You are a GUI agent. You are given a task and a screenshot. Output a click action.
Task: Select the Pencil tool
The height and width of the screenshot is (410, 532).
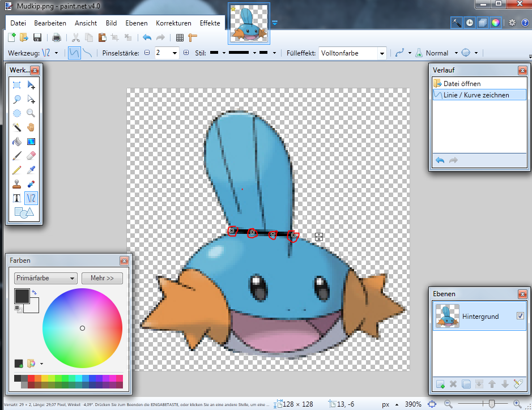[16, 170]
